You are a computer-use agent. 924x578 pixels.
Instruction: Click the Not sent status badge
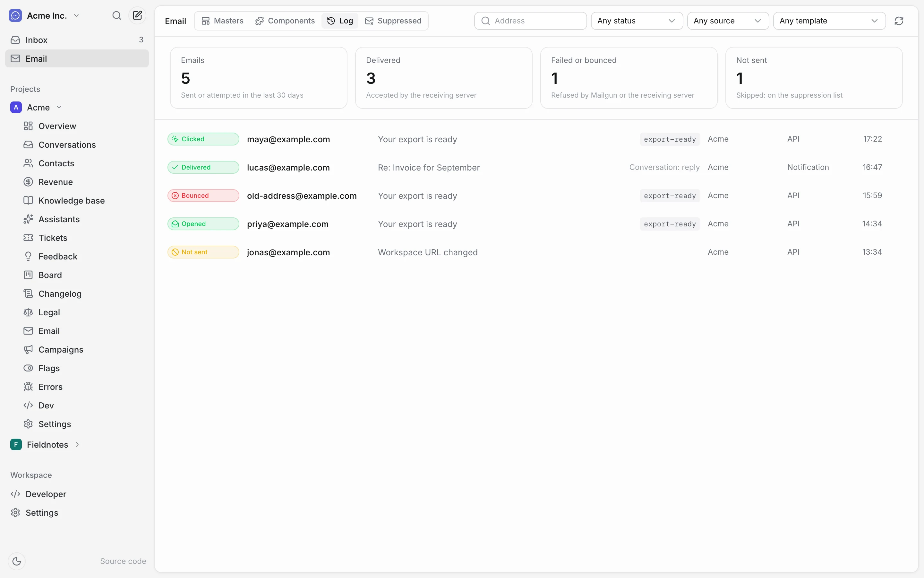(203, 252)
